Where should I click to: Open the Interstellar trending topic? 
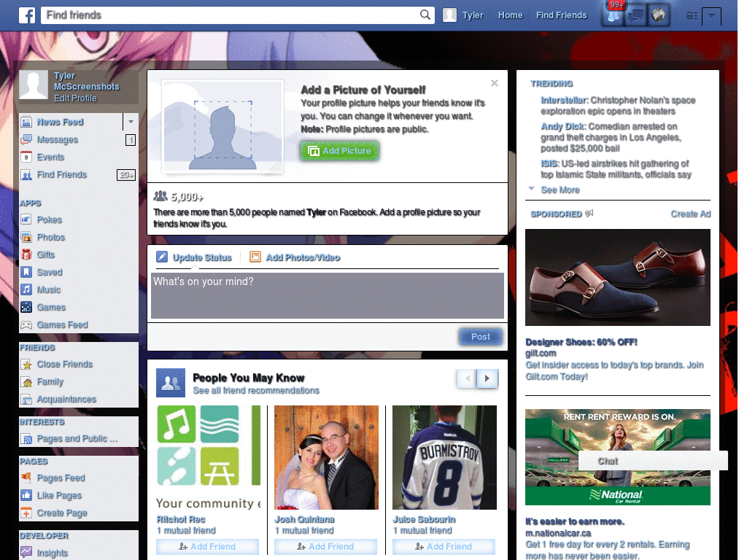coord(564,100)
